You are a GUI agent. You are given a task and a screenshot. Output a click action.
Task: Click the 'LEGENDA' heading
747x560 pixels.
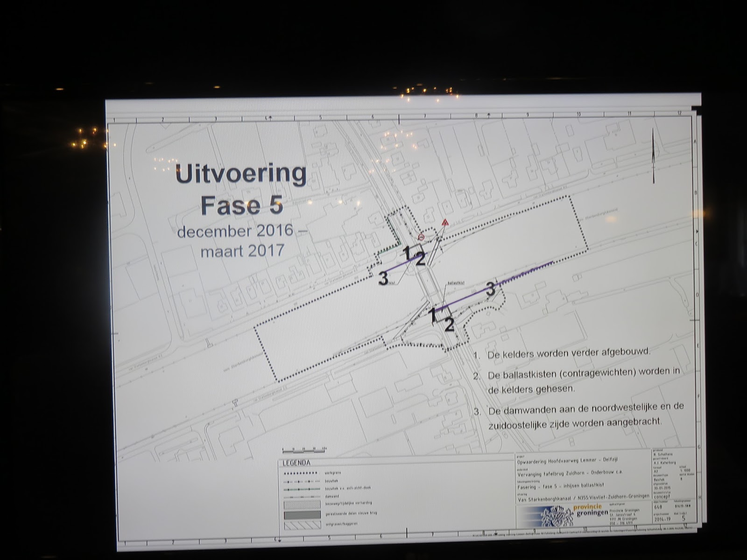tap(296, 463)
